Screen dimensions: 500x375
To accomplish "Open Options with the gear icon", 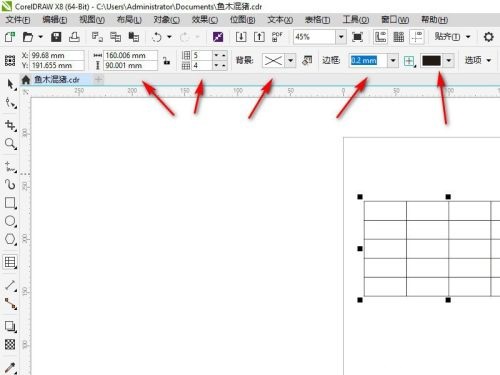I will (x=489, y=37).
